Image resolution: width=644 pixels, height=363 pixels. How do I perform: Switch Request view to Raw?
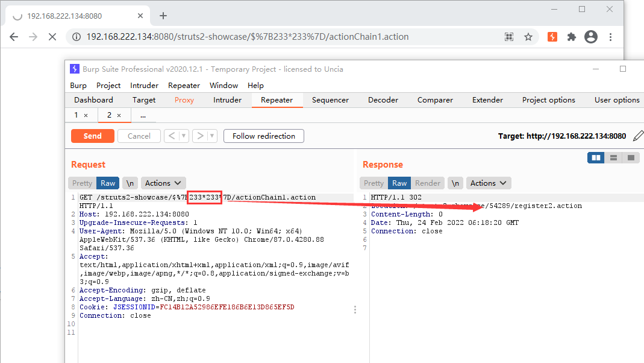tap(108, 183)
